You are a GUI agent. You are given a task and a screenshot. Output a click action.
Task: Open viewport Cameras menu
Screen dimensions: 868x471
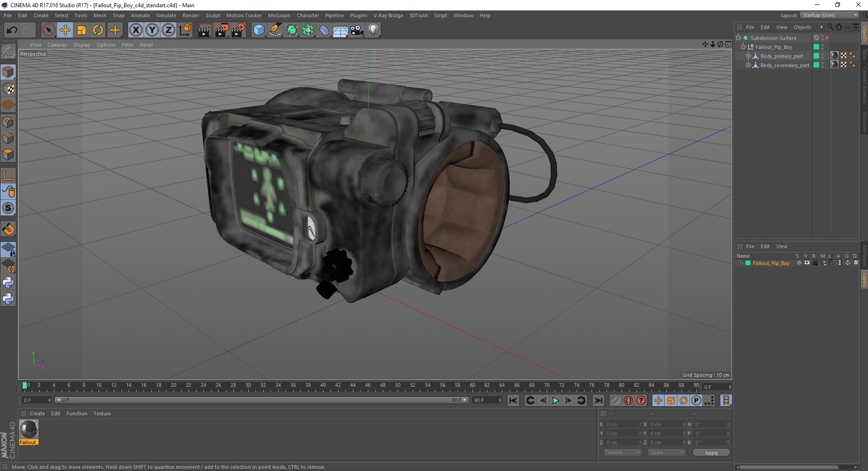(x=57, y=45)
